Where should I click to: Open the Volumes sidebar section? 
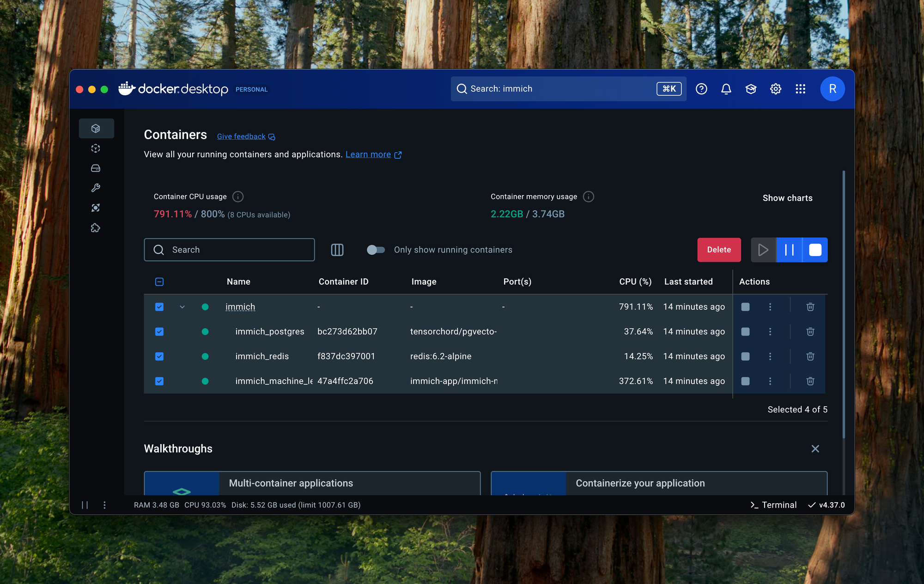pyautogui.click(x=96, y=168)
